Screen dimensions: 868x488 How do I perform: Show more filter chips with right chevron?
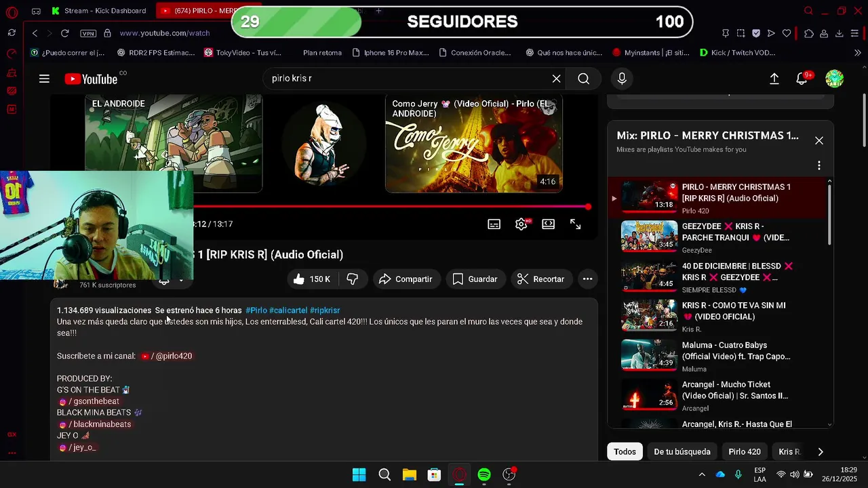821,451
